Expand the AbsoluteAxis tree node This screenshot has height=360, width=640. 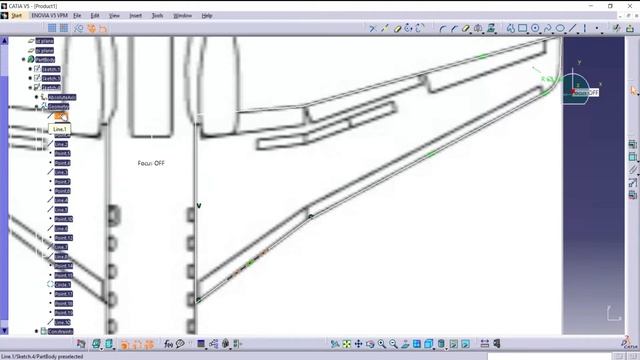(36, 97)
